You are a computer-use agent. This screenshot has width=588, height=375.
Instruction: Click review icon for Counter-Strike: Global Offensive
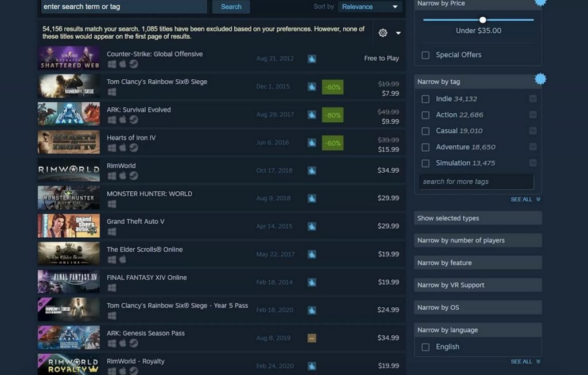pos(312,59)
